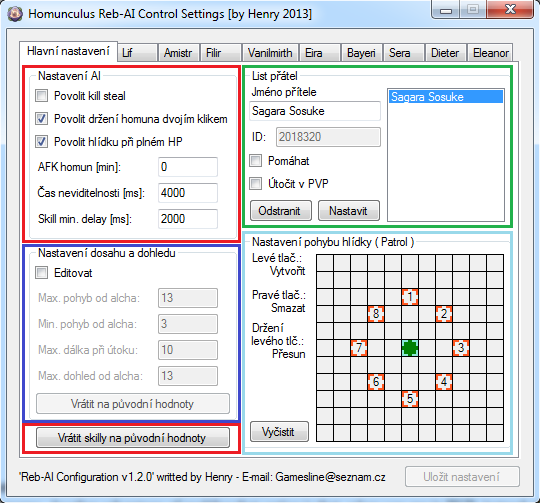
Task: Select patrol waypoint marker 7
Action: click(x=359, y=348)
